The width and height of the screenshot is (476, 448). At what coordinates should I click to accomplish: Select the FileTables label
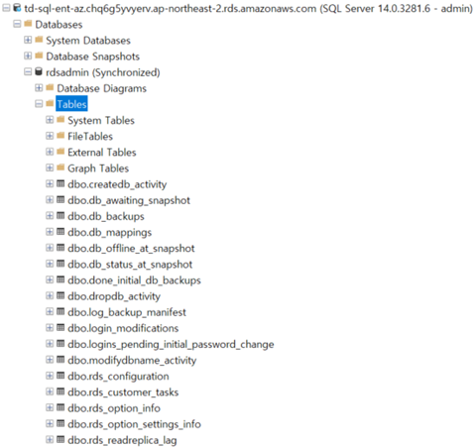coord(90,136)
